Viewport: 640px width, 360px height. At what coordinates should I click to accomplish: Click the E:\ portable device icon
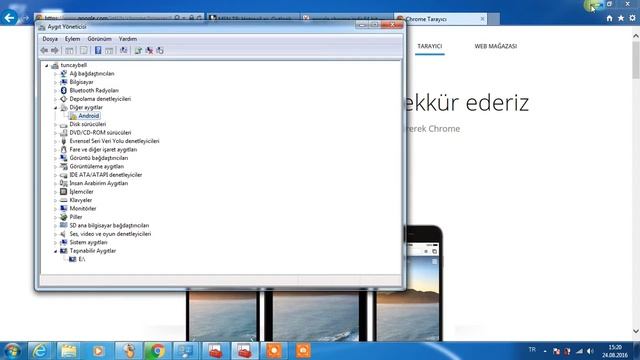(73, 259)
